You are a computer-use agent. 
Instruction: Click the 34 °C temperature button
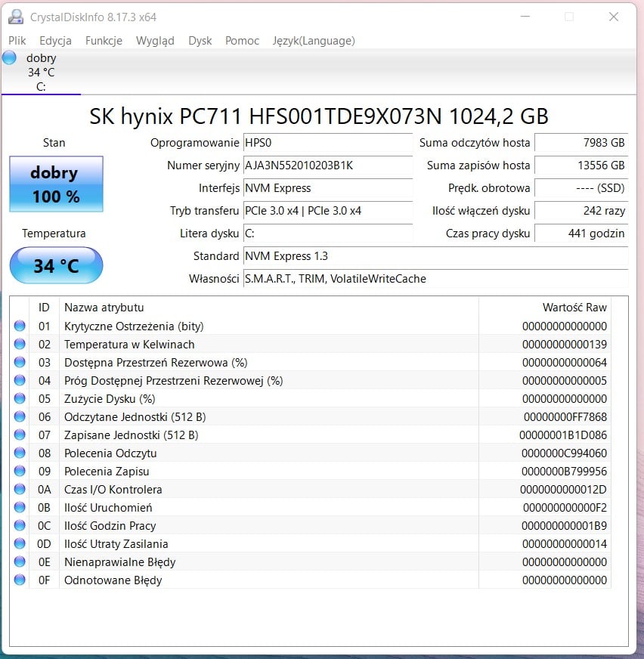[56, 265]
